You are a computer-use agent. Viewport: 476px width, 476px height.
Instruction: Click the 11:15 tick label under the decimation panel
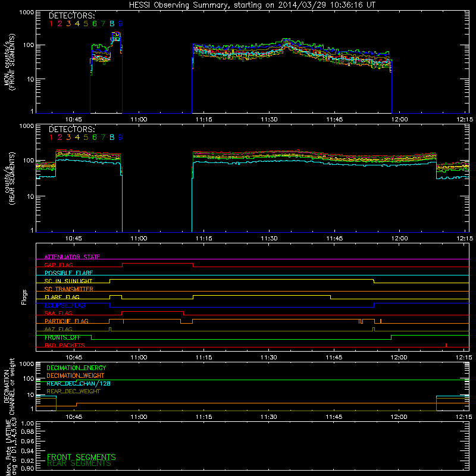coord(203,417)
